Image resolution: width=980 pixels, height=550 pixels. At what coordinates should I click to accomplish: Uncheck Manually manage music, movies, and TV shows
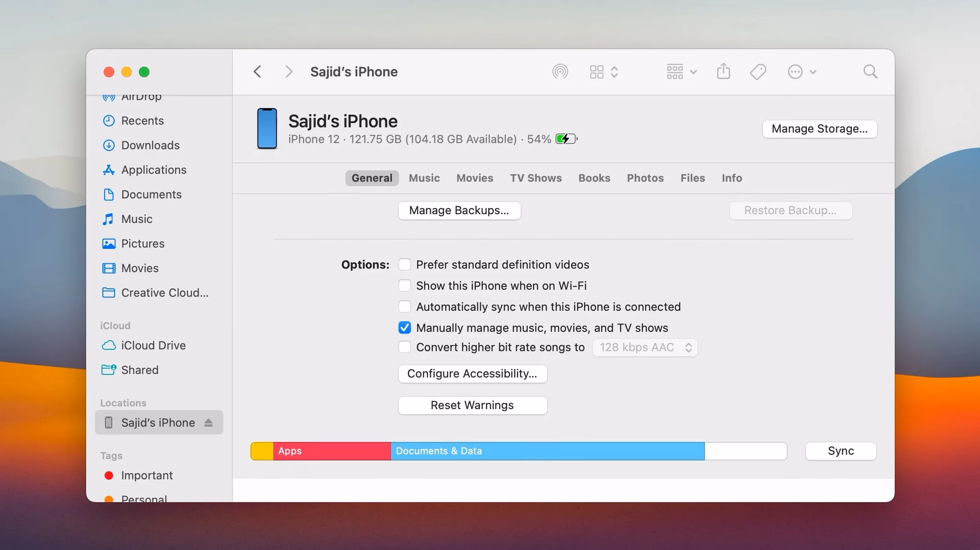pos(405,328)
